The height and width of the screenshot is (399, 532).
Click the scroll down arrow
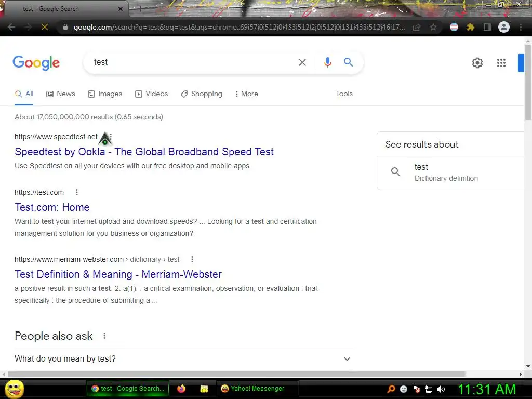click(x=528, y=366)
